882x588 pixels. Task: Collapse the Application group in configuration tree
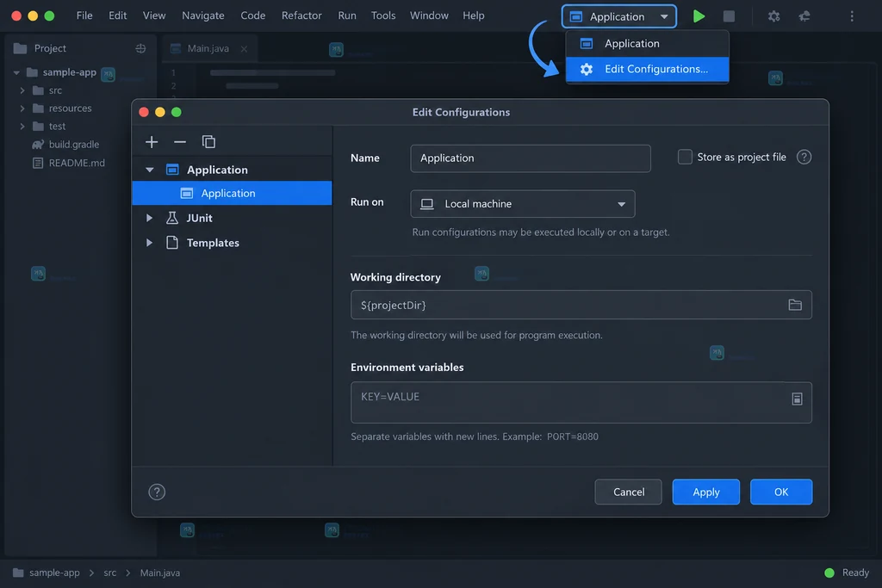[x=150, y=170]
